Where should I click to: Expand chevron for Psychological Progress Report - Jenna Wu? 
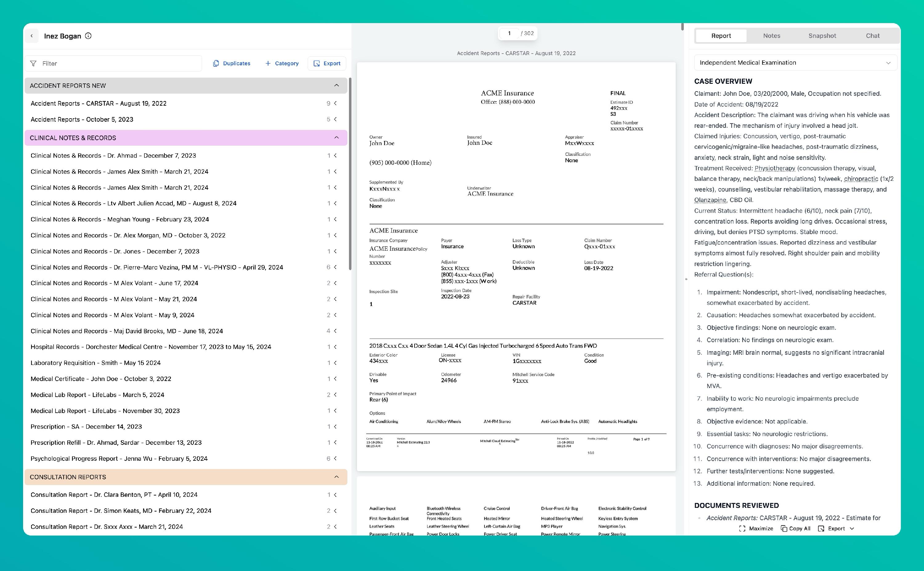335,458
